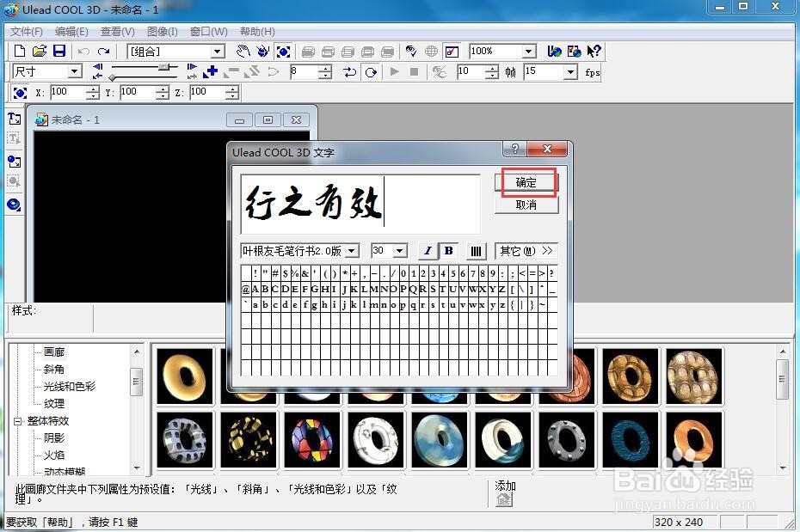Click the frame timeline slider handle
Screen dimensions: 800x532
point(163,67)
